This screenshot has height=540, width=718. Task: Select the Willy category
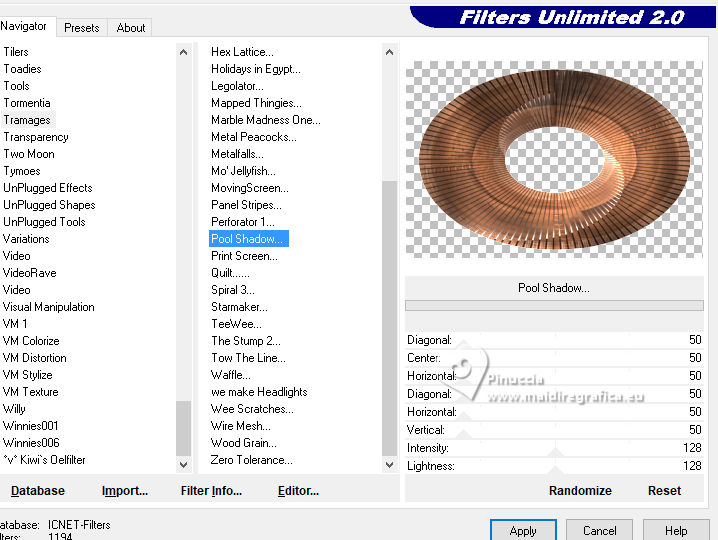pyautogui.click(x=14, y=409)
